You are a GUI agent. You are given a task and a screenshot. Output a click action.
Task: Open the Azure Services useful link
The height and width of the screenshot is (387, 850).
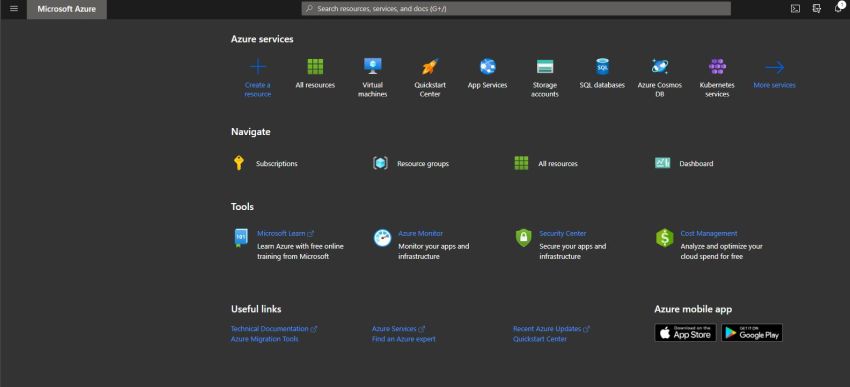pos(398,329)
